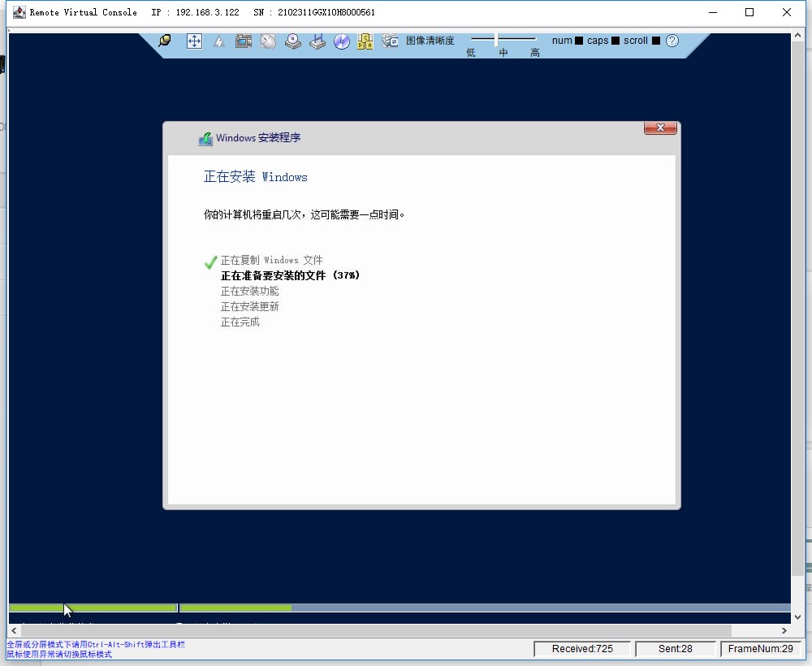Image resolution: width=812 pixels, height=666 pixels.
Task: Click the horizontal scrollbar thumb
Action: [375, 630]
